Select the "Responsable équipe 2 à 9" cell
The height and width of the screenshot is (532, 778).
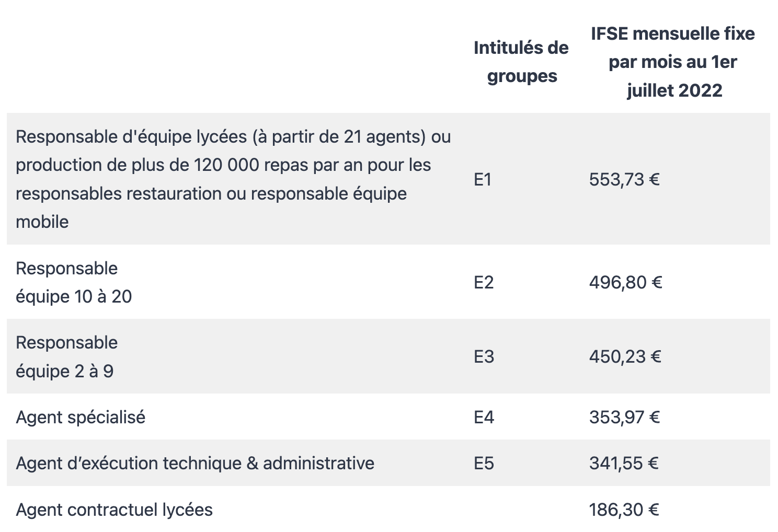tap(67, 357)
